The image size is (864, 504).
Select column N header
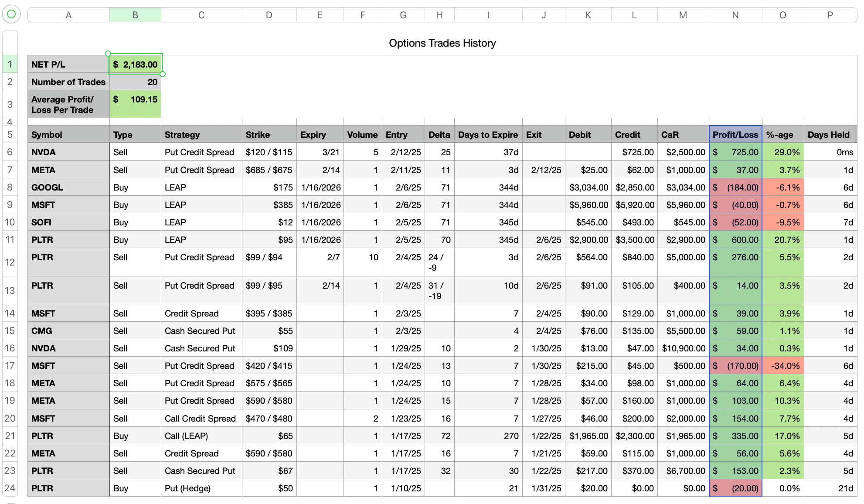pyautogui.click(x=735, y=15)
